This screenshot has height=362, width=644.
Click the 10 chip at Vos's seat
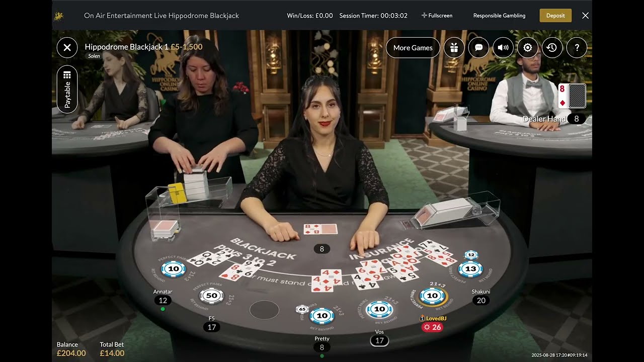pos(379,309)
